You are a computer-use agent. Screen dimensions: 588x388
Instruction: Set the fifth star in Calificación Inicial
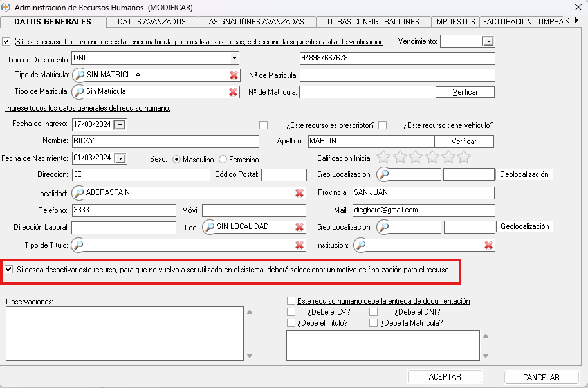447,157
